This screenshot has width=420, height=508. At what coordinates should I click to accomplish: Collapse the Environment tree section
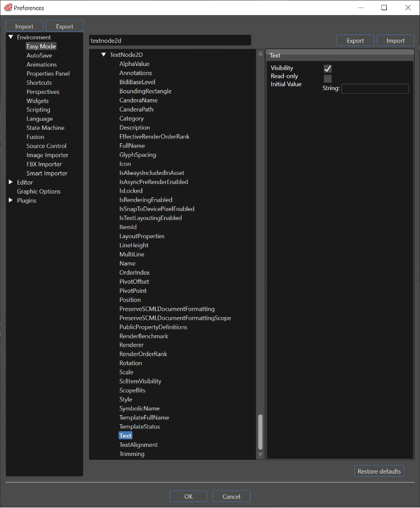pyautogui.click(x=11, y=37)
